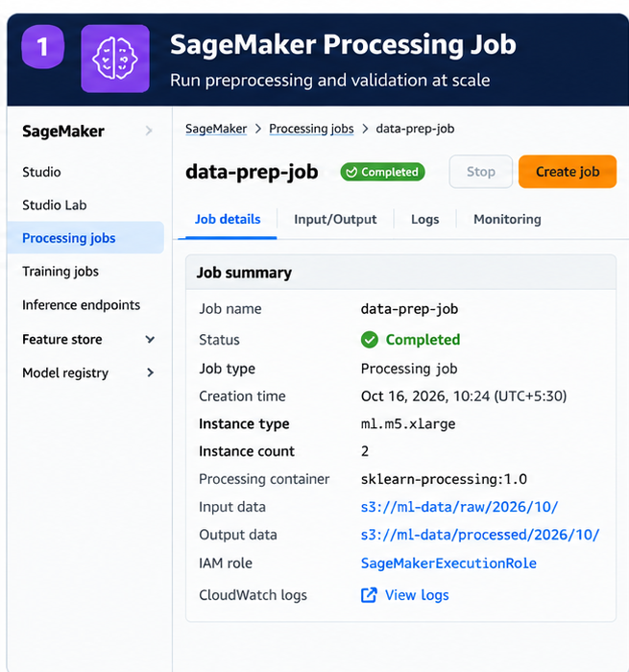
Task: Click the Feature store sidebar label
Action: (62, 340)
